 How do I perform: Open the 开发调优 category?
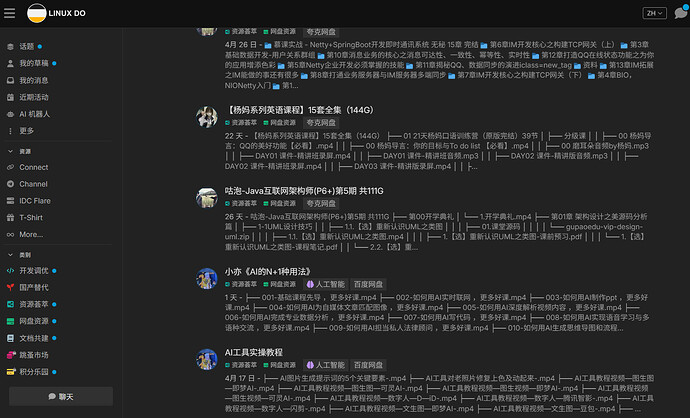tap(34, 271)
